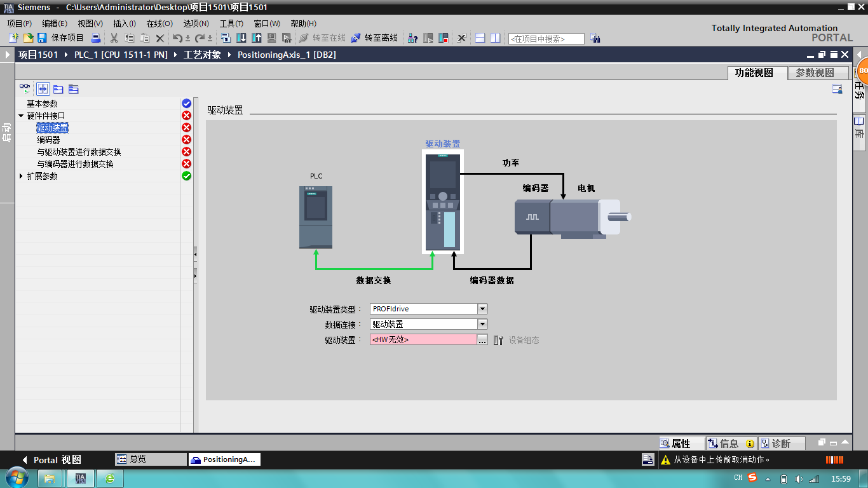Image resolution: width=868 pixels, height=488 pixels.
Task: Split the editor space vertically
Action: click(x=495, y=38)
